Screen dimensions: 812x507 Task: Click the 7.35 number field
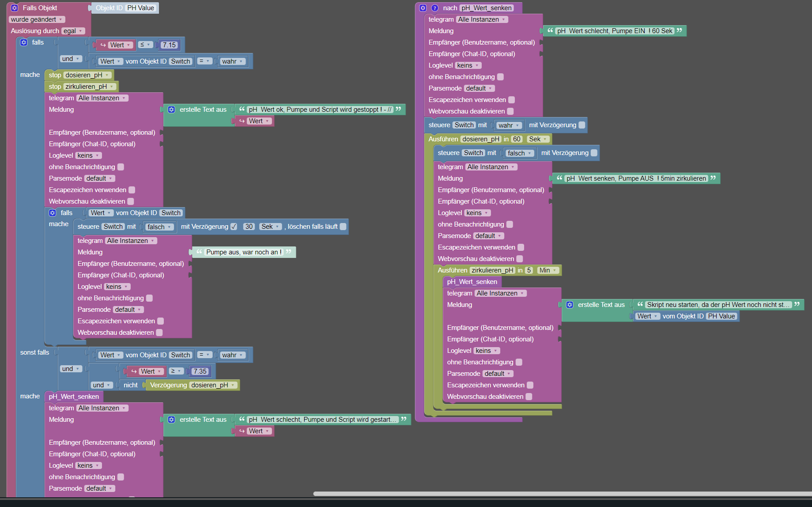200,371
